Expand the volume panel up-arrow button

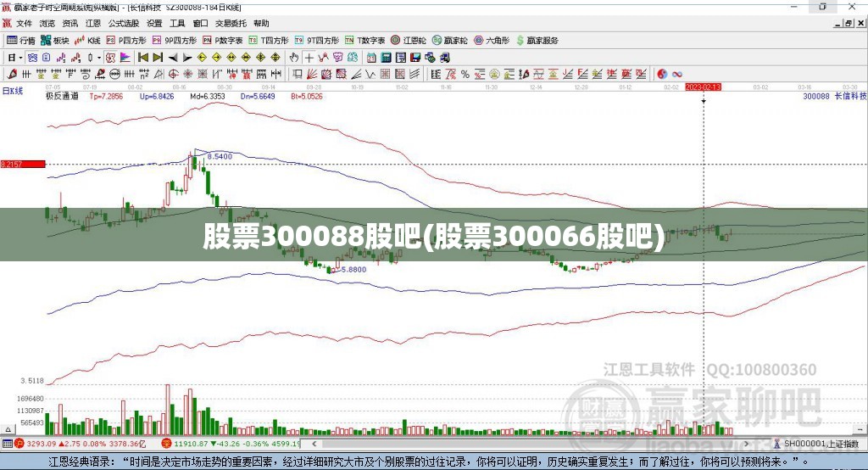tap(8, 429)
